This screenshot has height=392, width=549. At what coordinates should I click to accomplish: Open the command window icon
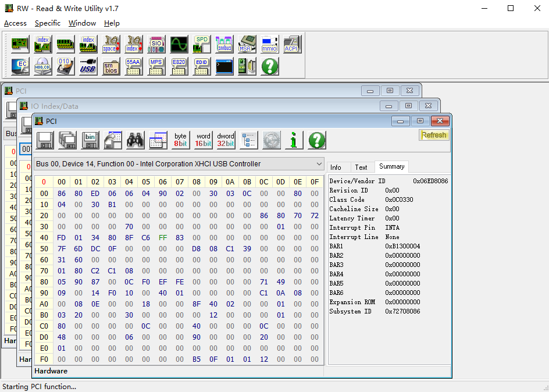[x=224, y=66]
